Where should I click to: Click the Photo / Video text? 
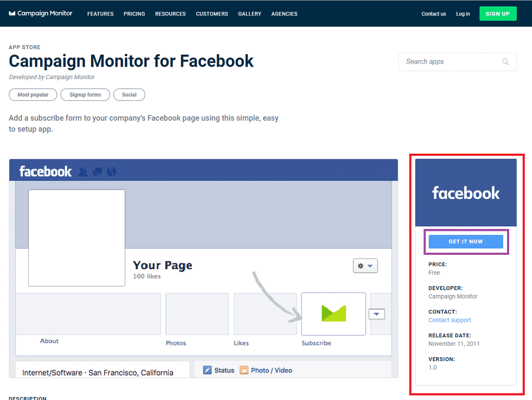coord(271,370)
